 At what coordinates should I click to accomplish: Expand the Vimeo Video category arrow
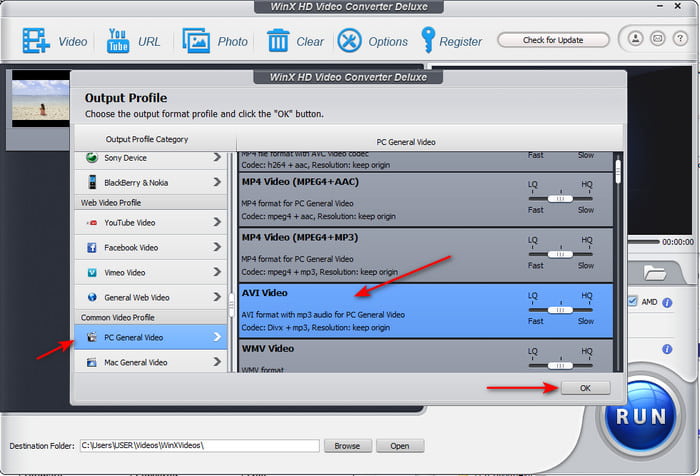217,272
